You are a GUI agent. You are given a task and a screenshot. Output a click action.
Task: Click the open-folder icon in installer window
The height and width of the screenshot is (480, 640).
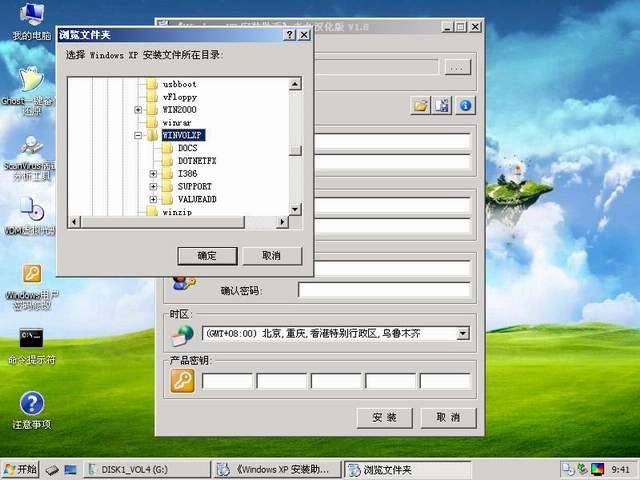[x=420, y=106]
